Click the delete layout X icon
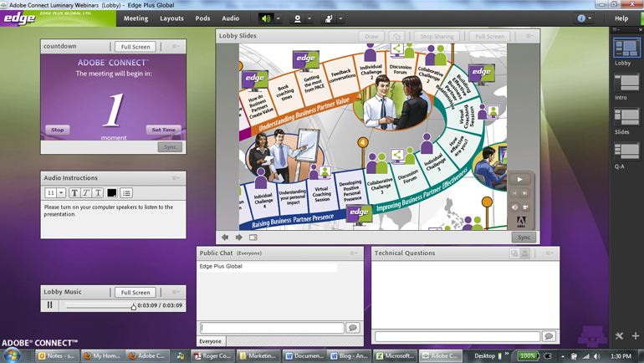644x363 pixels. (620, 336)
